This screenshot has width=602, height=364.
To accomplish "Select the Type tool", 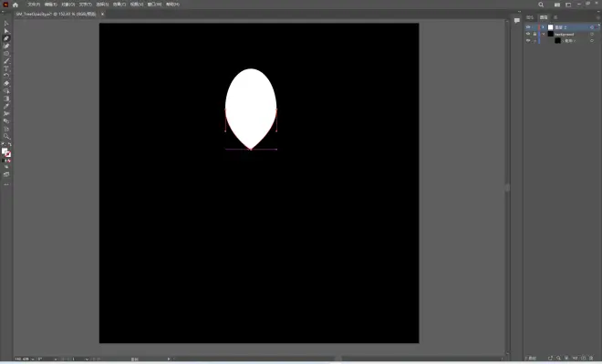I will click(x=6, y=68).
